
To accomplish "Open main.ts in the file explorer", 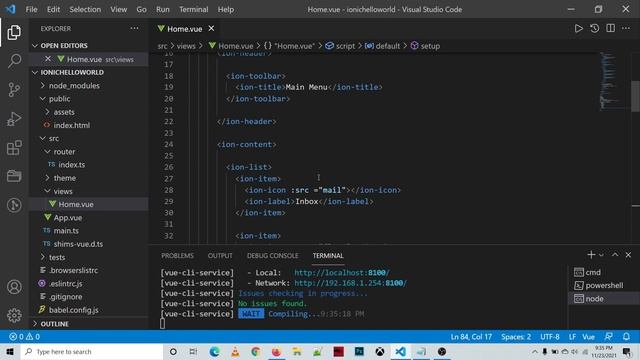I will tap(66, 231).
